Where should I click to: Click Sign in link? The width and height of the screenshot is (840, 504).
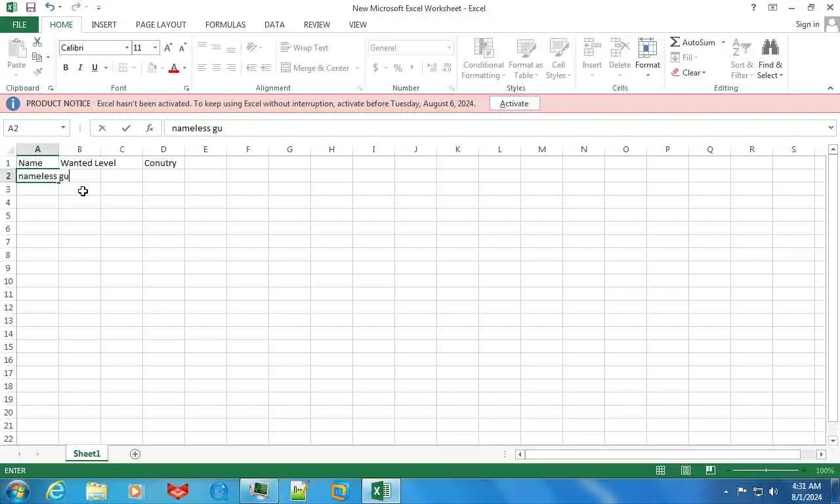[807, 24]
